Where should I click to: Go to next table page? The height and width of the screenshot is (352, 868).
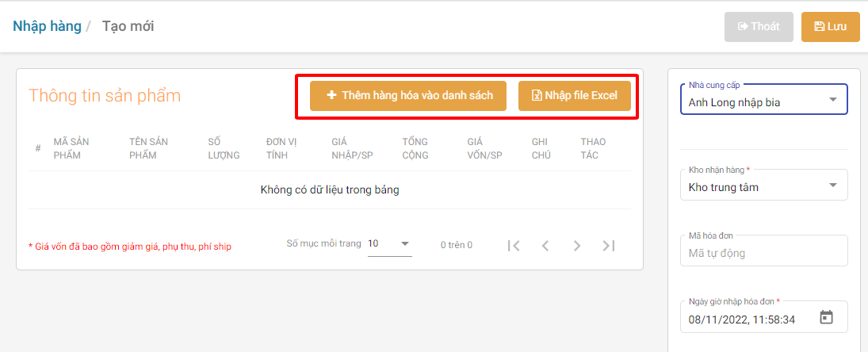pos(577,246)
